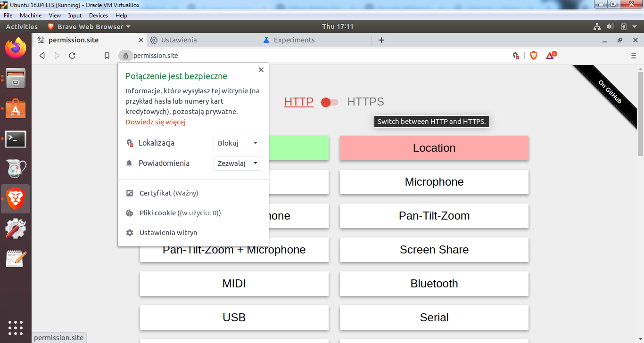Open Files manager from the dock

16,78
